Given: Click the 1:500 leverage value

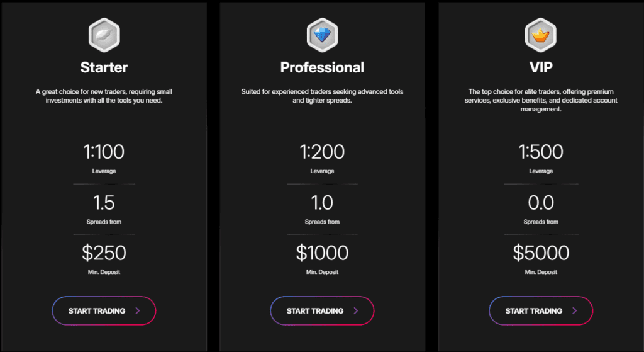Looking at the screenshot, I should (x=541, y=152).
